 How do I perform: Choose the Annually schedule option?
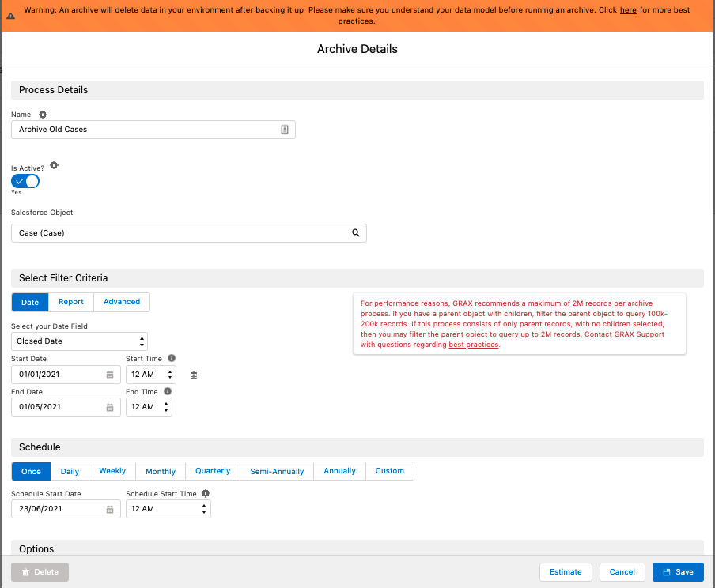tap(340, 471)
